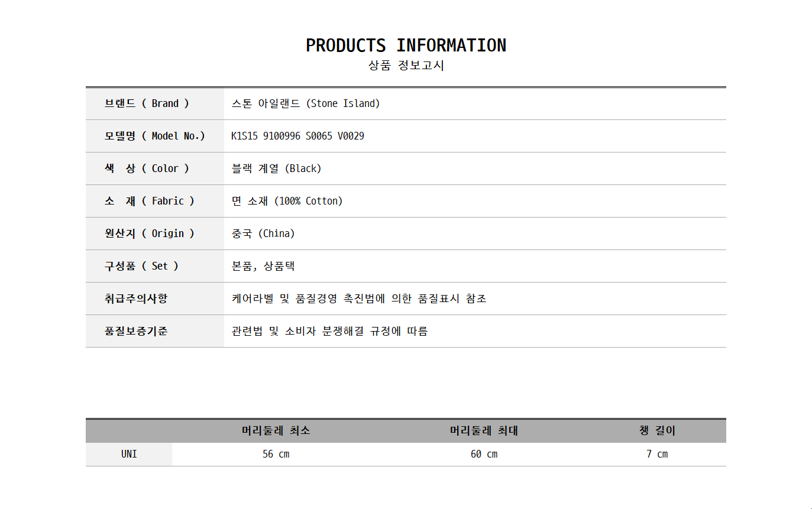Viewport: 812px width, 509px height.
Task: Click the 품질보증기준 label cell
Action: tap(136, 331)
